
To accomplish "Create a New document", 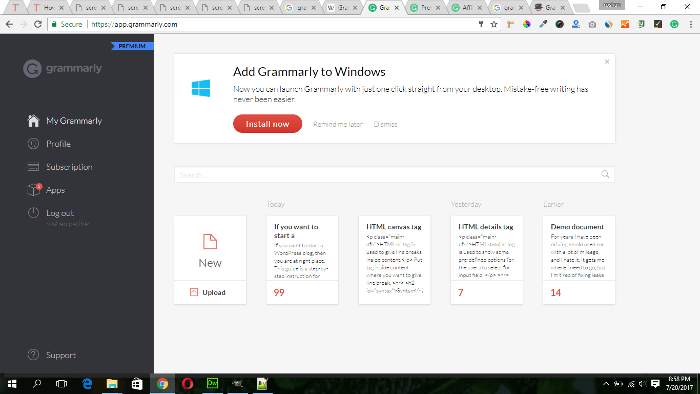I will 210,249.
